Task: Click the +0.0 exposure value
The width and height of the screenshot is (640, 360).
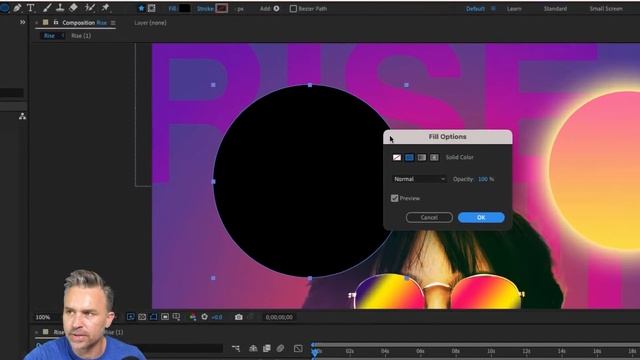Action: 217,317
